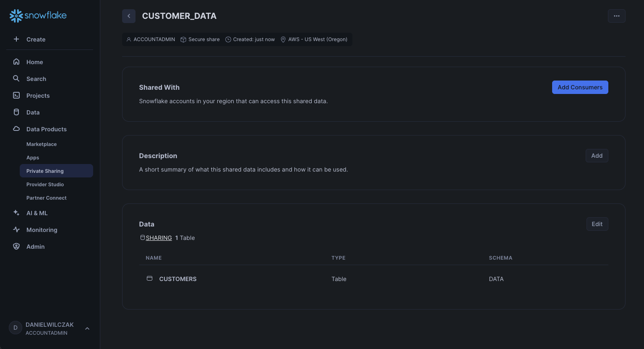Click the Search magnifier icon

[x=16, y=78]
